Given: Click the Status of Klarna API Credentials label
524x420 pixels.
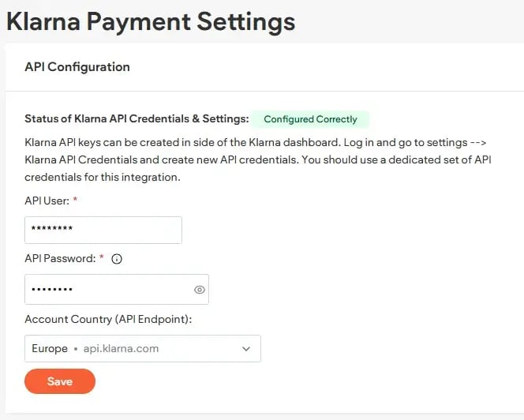Looking at the screenshot, I should pos(137,119).
